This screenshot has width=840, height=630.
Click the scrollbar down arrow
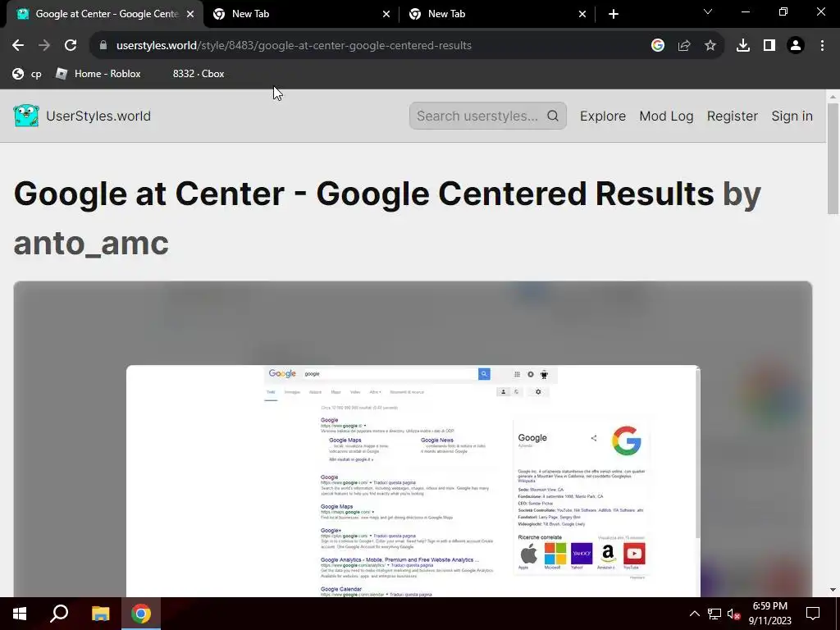[833, 590]
